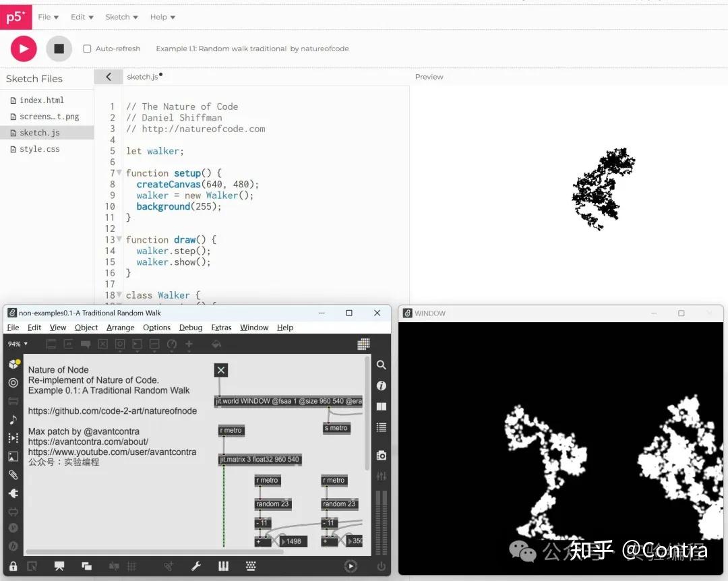Lock the patcher with the padlock icon
The width and height of the screenshot is (728, 581).
click(x=13, y=567)
